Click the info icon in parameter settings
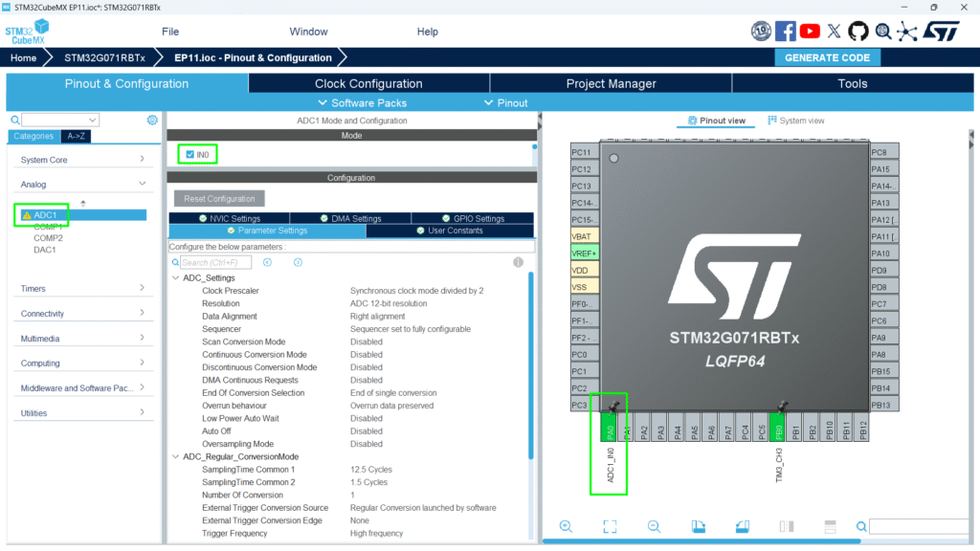 [518, 262]
